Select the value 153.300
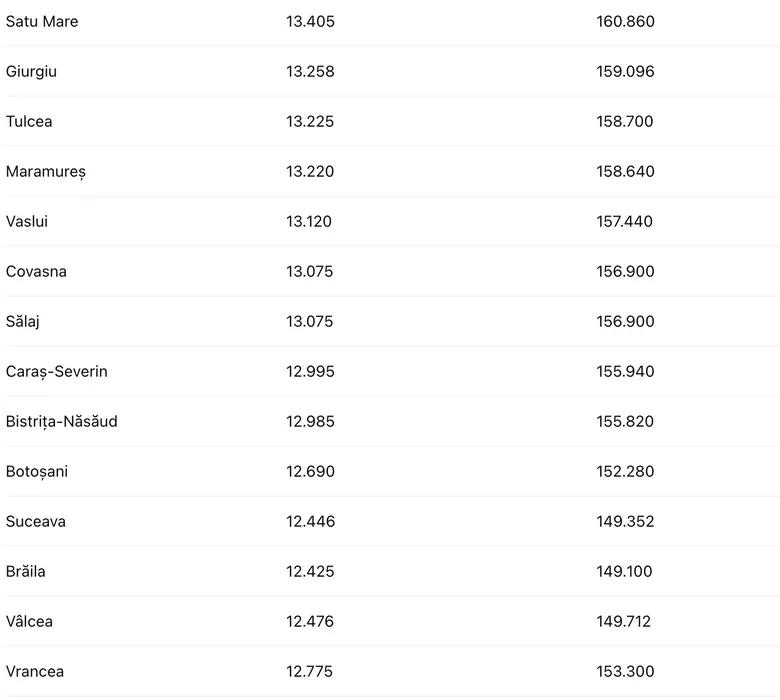The height and width of the screenshot is (700, 780). click(x=625, y=672)
